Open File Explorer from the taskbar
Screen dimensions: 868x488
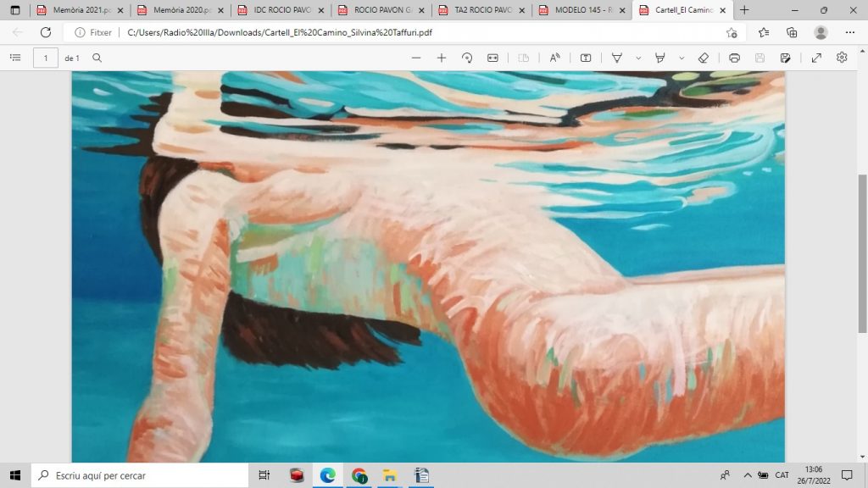tap(390, 475)
